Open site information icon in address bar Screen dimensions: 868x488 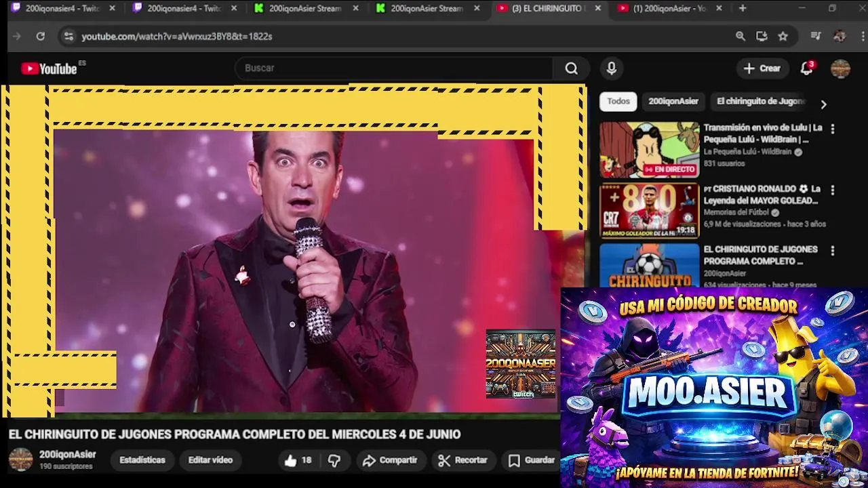pyautogui.click(x=68, y=36)
